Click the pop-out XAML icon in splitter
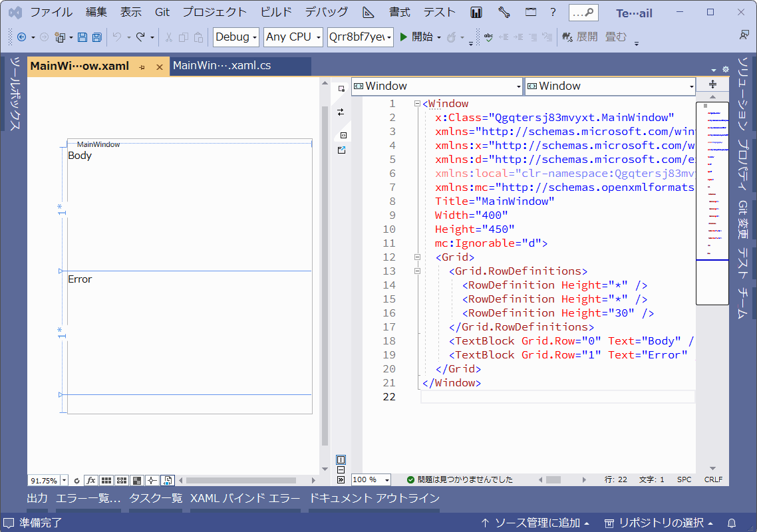Screen dimensions: 757x532 pos(341,150)
